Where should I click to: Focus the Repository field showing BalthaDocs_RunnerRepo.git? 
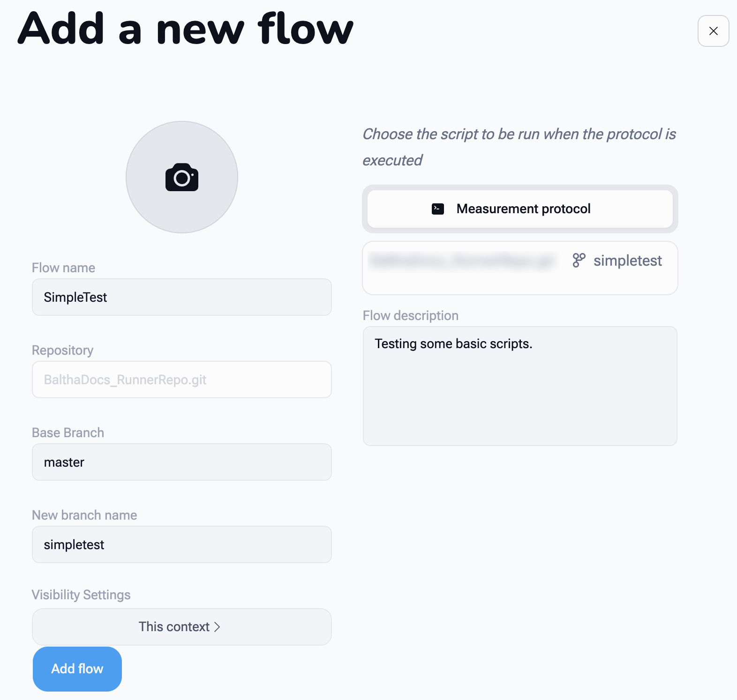[x=181, y=380]
